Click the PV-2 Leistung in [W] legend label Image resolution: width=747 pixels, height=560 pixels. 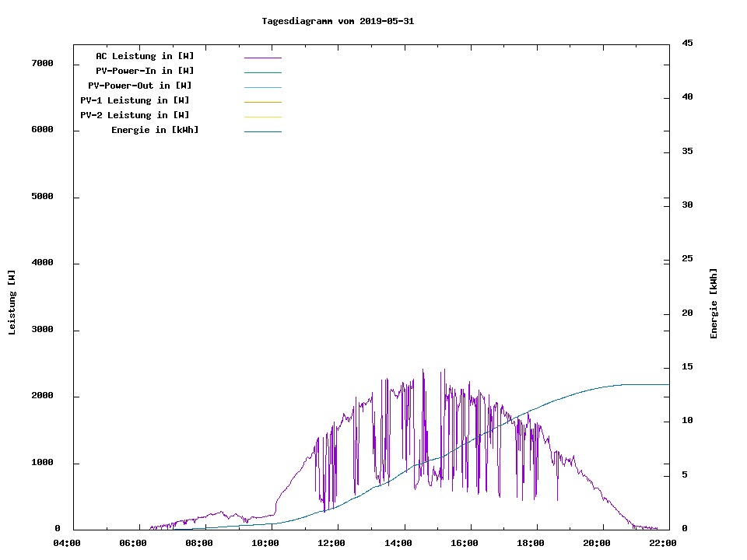[x=135, y=116]
